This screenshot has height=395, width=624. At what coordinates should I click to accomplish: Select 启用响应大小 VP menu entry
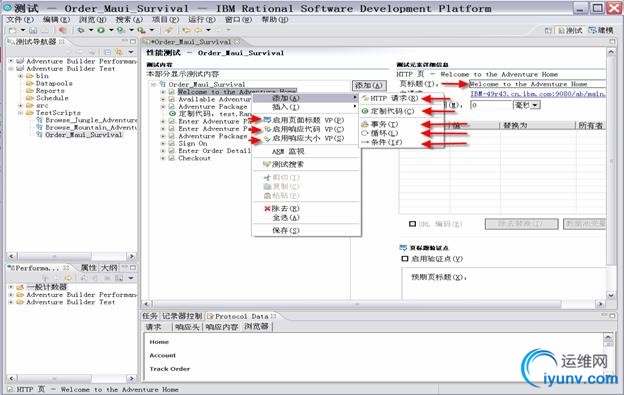(308, 138)
